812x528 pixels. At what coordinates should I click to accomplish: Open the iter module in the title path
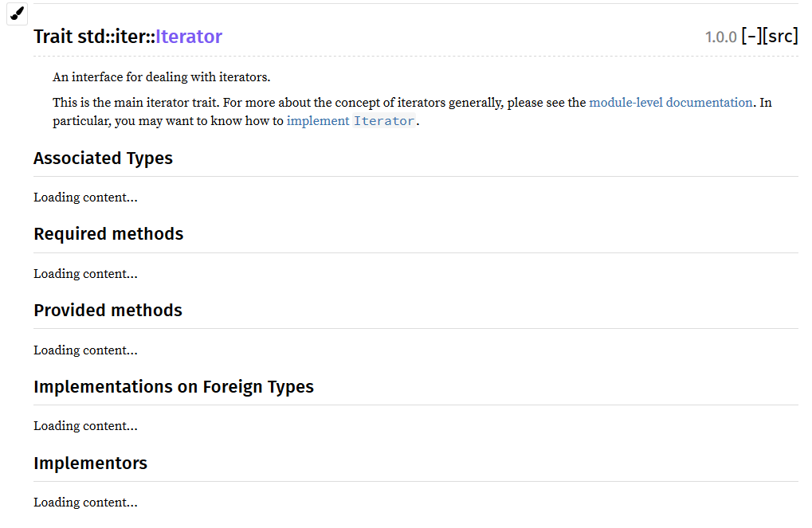tap(129, 37)
